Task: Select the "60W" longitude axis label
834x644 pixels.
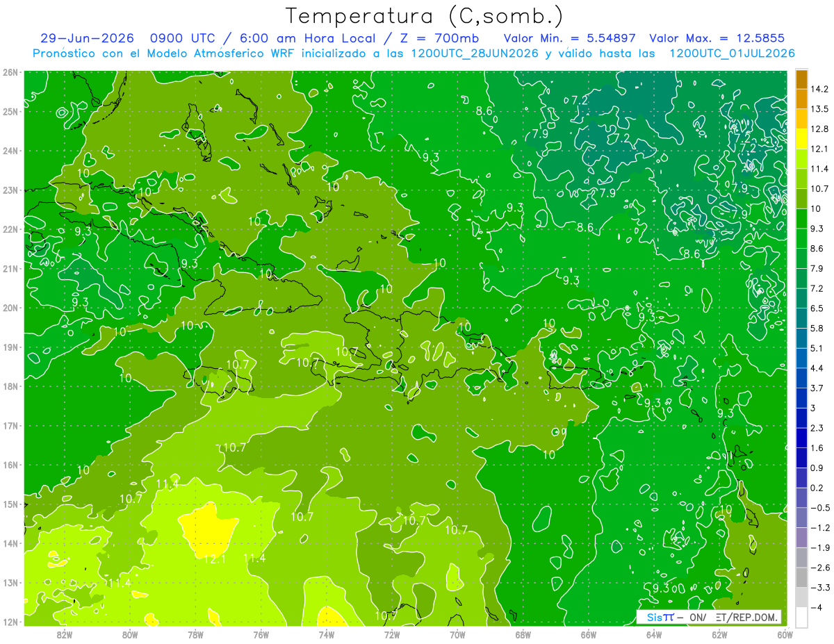Action: (x=784, y=634)
